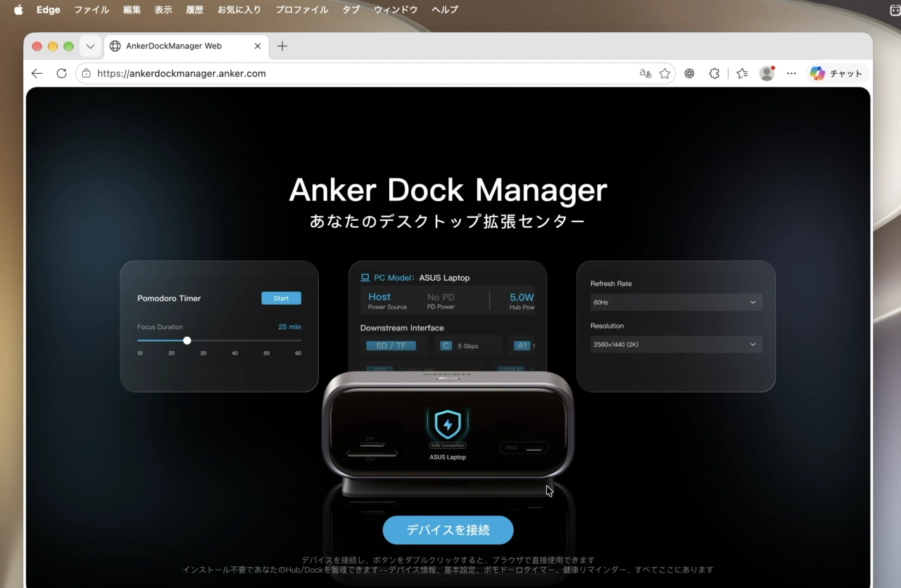Close the AnkerDockManager Web tab
This screenshot has height=588, width=901.
258,46
